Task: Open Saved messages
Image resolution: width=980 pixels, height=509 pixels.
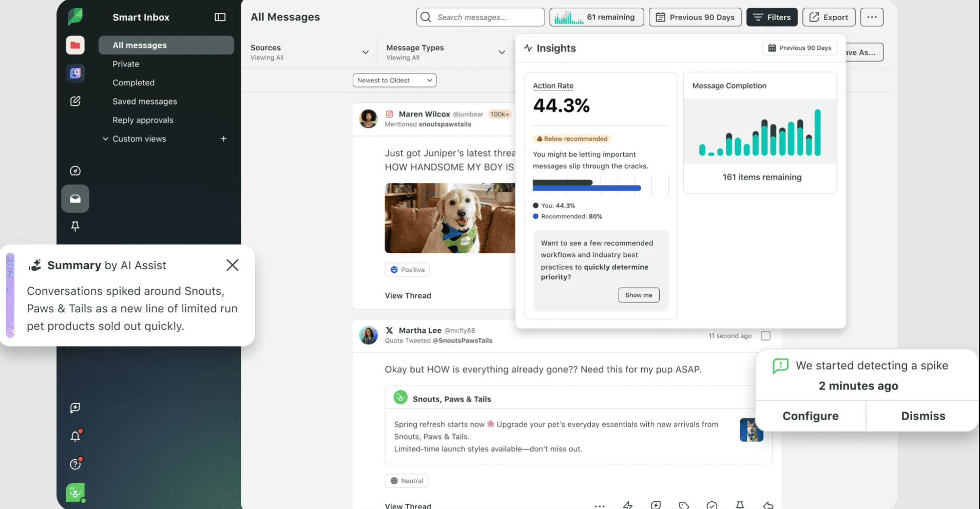Action: tap(145, 101)
